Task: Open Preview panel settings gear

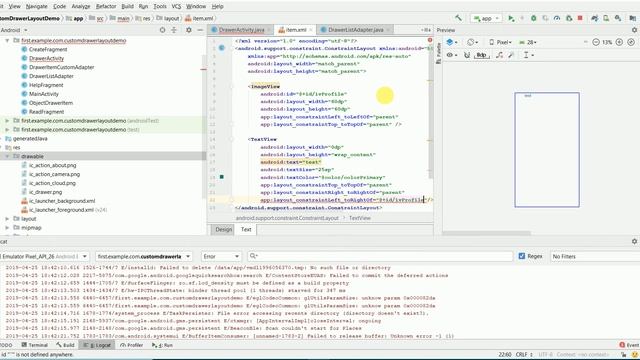Action: click(634, 30)
